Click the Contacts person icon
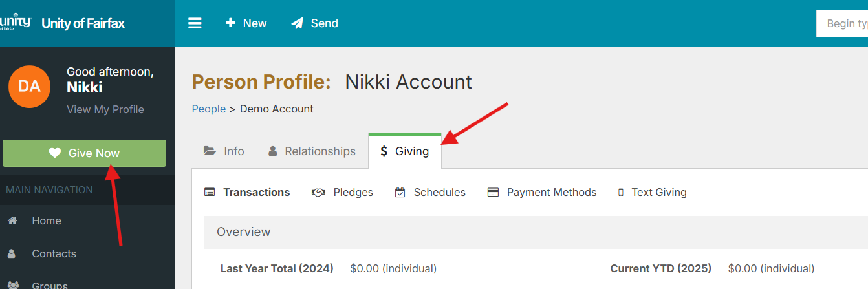This screenshot has height=289, width=868. (x=12, y=253)
